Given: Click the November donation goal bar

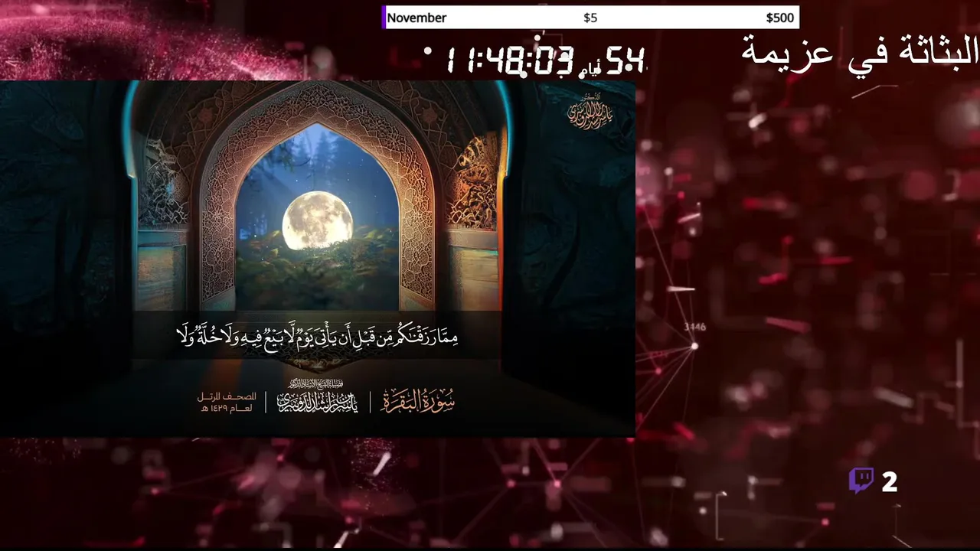Looking at the screenshot, I should pyautogui.click(x=590, y=18).
